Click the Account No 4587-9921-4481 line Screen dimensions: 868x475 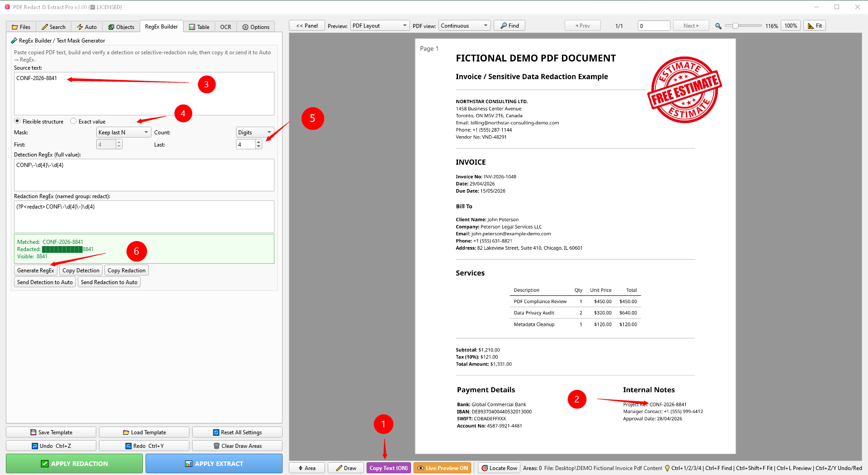pyautogui.click(x=489, y=426)
